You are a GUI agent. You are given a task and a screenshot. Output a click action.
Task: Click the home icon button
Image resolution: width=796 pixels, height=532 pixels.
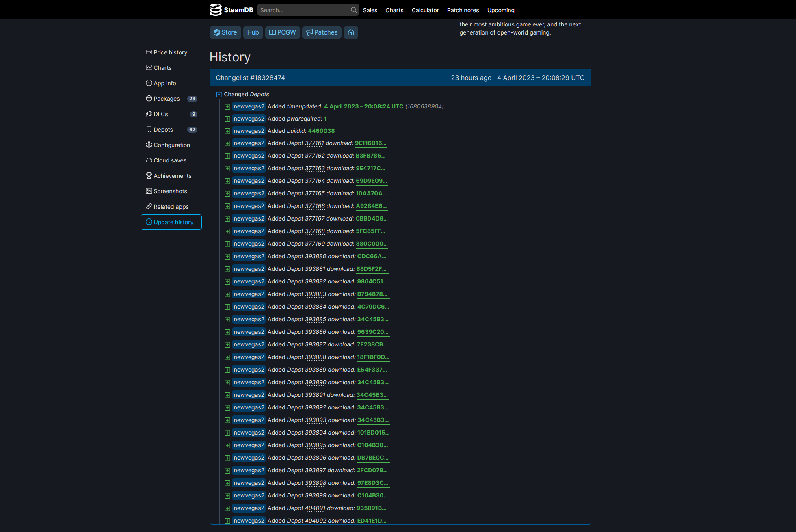pos(351,32)
